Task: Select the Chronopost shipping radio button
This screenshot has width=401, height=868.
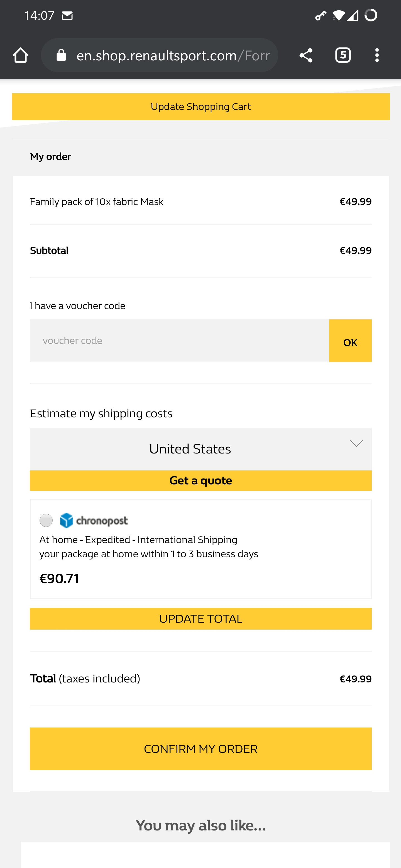Action: [x=46, y=520]
